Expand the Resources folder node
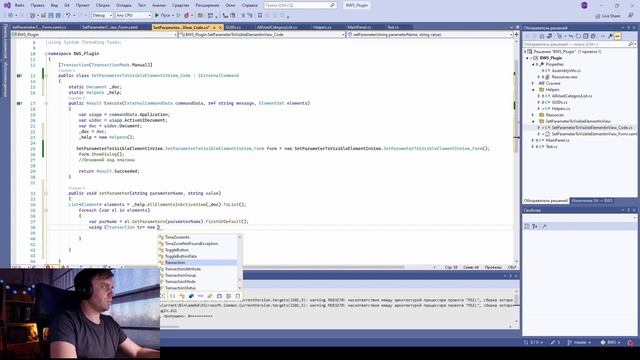This screenshot has width=640, height=360. (x=533, y=115)
